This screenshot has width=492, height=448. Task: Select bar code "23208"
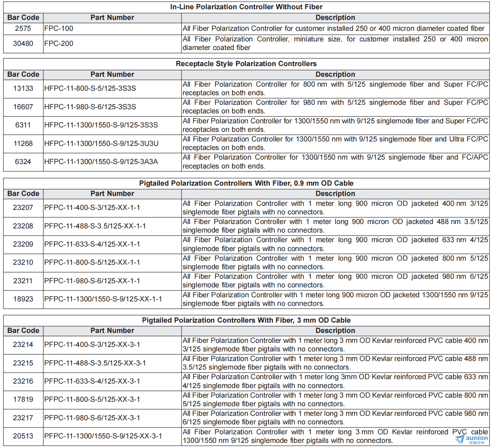(23, 226)
